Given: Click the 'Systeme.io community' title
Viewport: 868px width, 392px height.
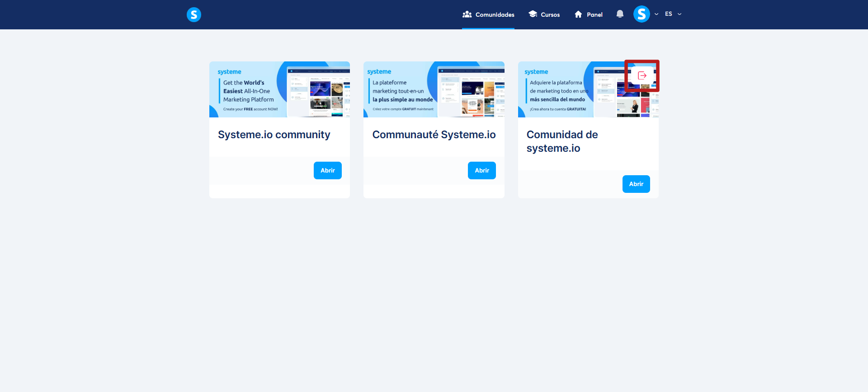Looking at the screenshot, I should [x=274, y=135].
